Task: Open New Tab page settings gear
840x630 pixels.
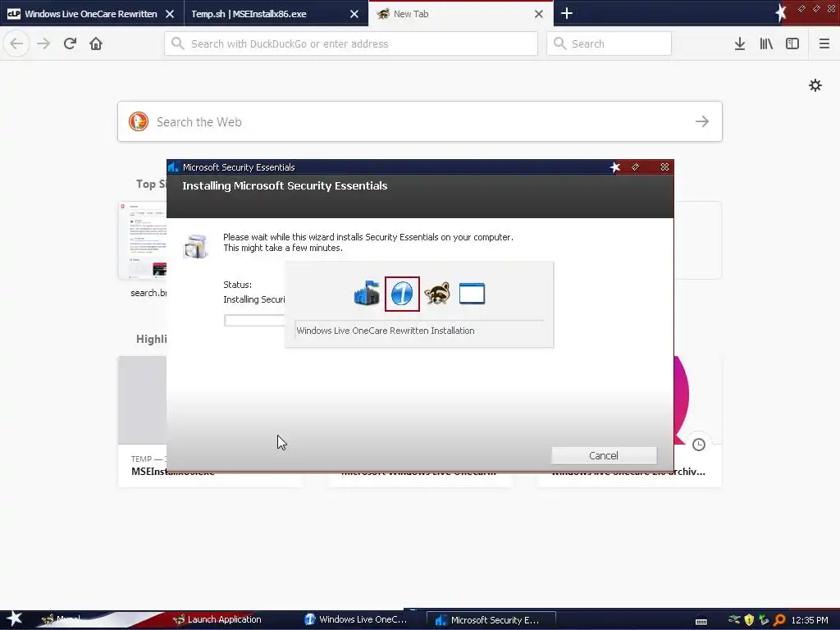Action: [x=815, y=85]
